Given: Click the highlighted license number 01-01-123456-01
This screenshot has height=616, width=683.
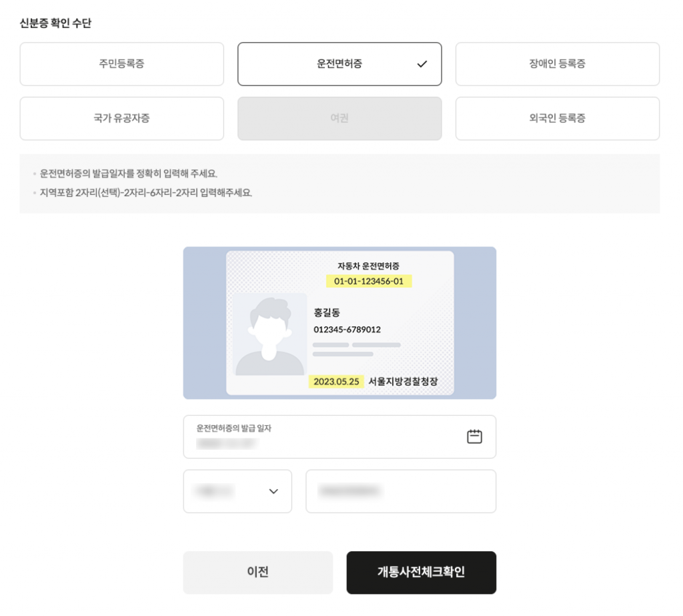Looking at the screenshot, I should click(369, 281).
